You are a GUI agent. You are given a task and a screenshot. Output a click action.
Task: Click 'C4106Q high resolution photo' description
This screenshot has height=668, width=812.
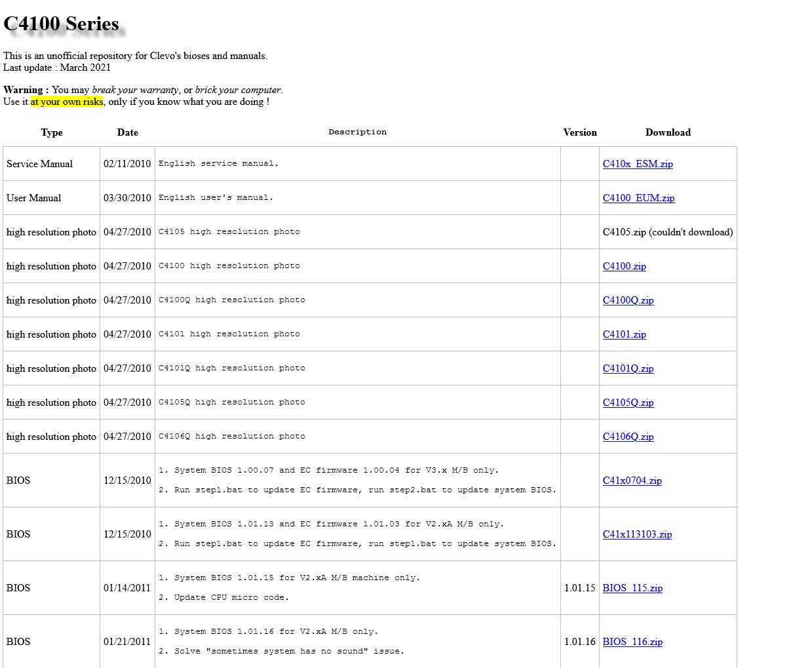point(232,436)
